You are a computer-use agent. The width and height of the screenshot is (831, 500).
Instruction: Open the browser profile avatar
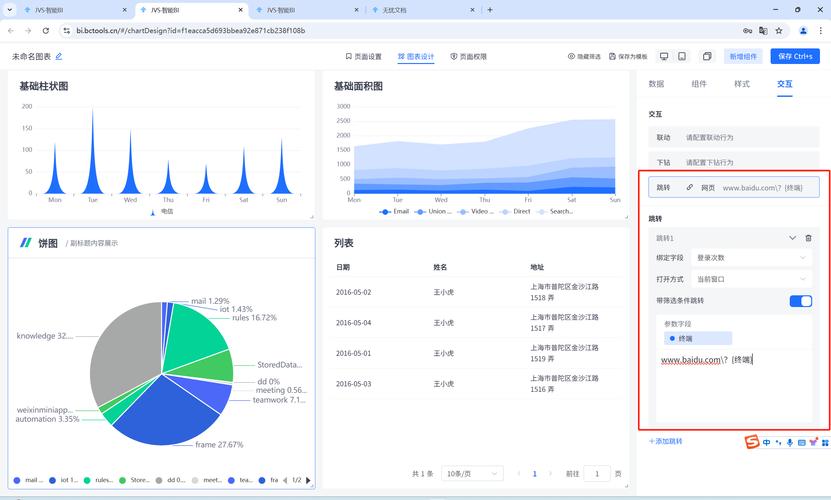click(803, 31)
